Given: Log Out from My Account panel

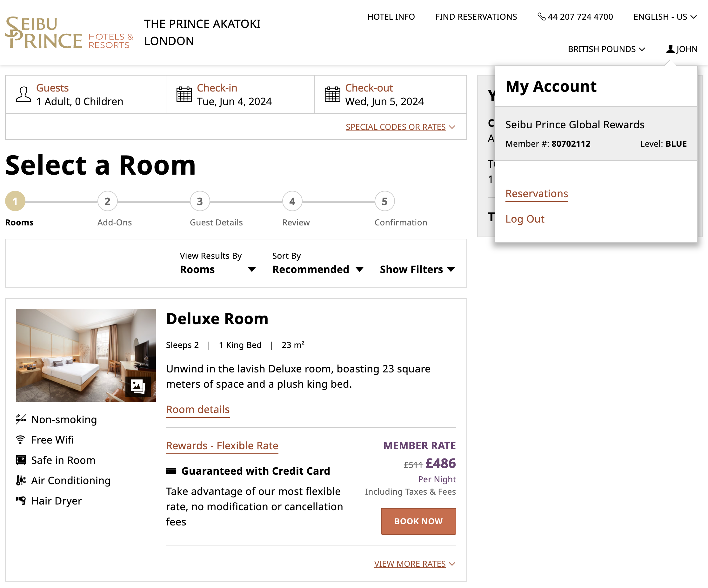Looking at the screenshot, I should point(524,219).
